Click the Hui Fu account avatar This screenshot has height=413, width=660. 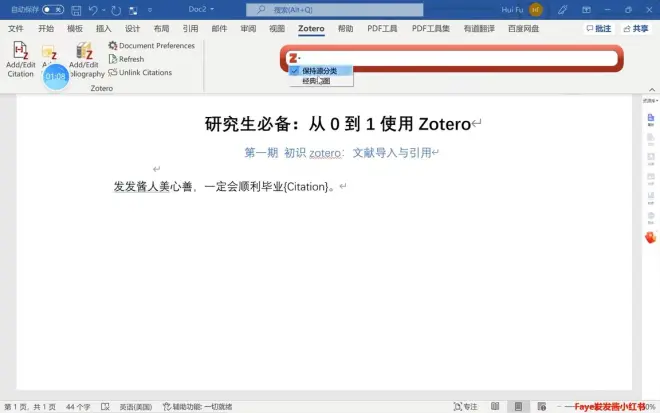[x=535, y=10]
